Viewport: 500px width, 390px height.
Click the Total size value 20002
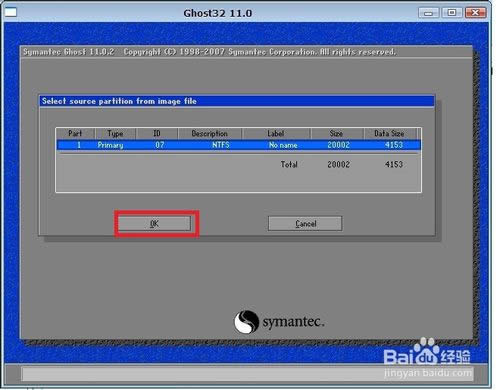tap(339, 164)
